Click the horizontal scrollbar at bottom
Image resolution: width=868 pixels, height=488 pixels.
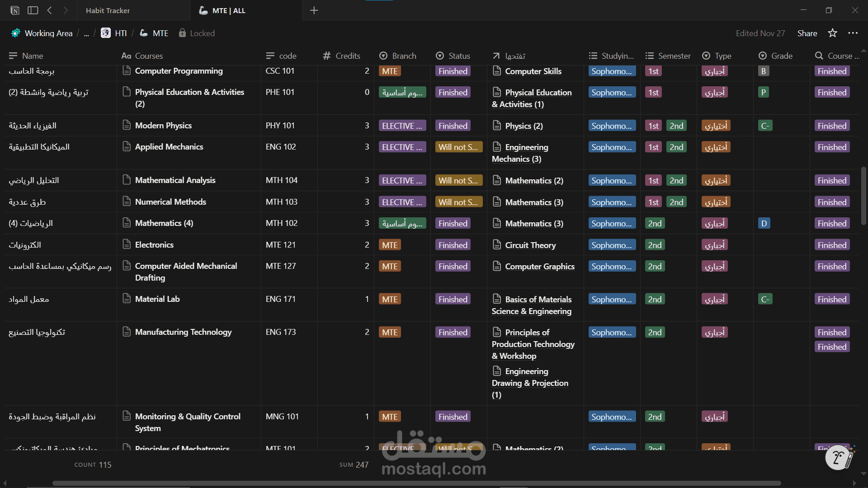pyautogui.click(x=416, y=483)
